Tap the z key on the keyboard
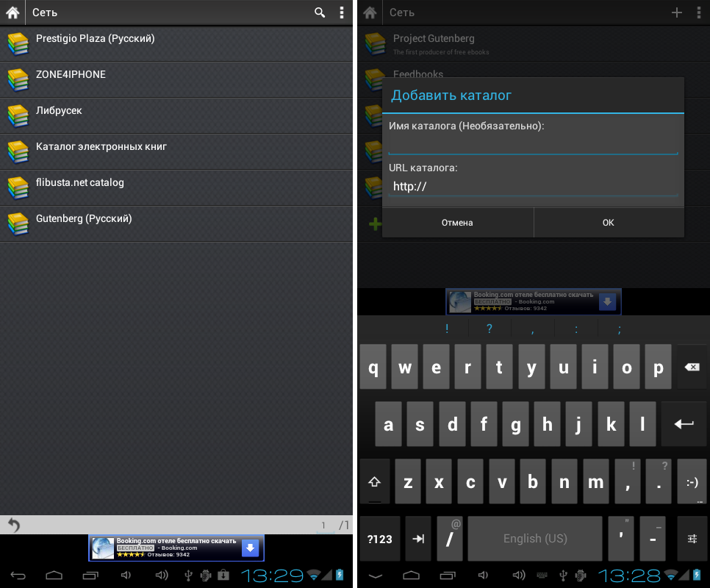The width and height of the screenshot is (710, 588). [408, 481]
